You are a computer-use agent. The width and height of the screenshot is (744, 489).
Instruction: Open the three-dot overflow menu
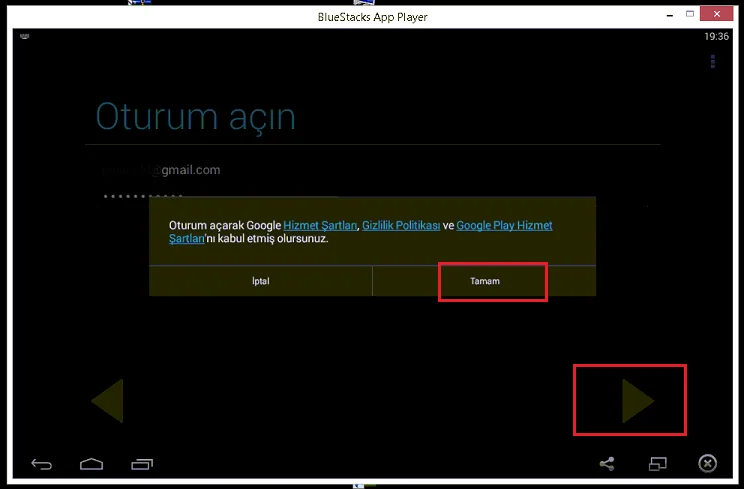pos(713,62)
